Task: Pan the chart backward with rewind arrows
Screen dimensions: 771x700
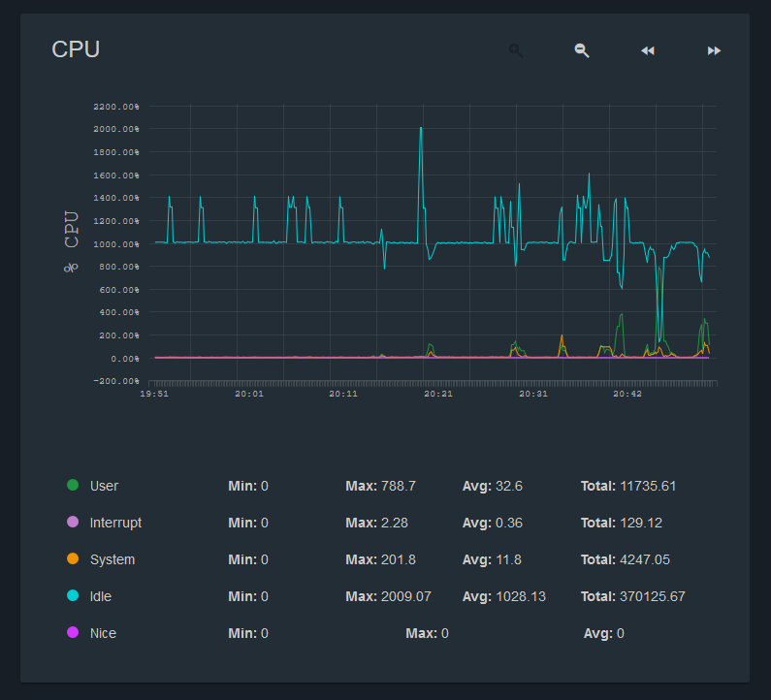Action: pos(648,50)
